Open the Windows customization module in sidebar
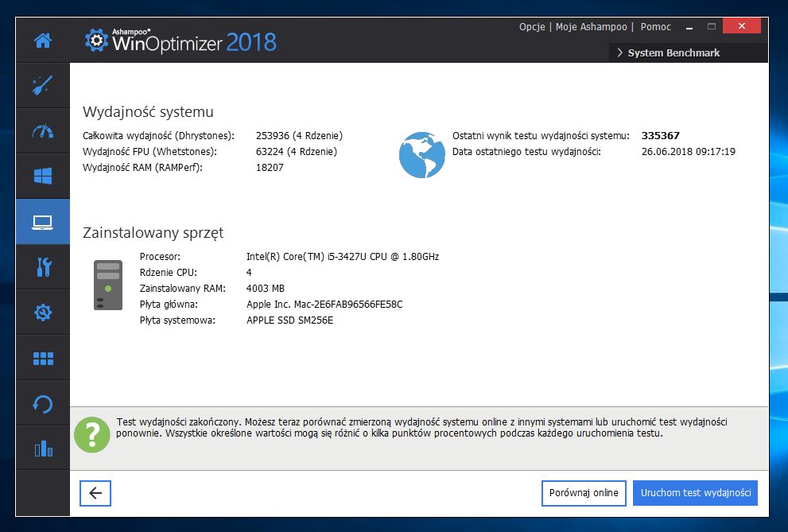Viewport: 788px width, 532px height. [43, 177]
